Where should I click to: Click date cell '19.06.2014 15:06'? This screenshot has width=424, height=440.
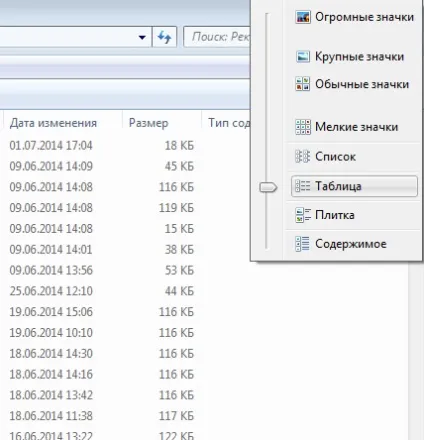(x=51, y=312)
